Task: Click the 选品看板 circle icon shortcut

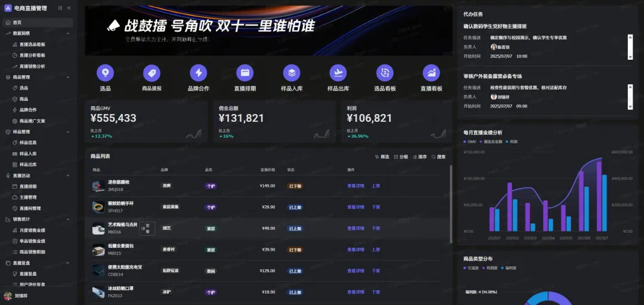Action: (x=385, y=73)
